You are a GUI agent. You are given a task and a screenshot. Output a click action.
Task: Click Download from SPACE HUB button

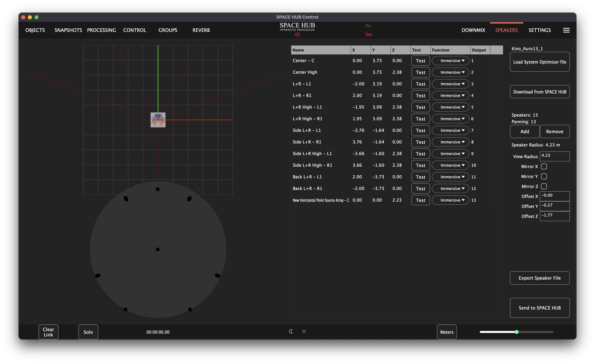pyautogui.click(x=540, y=92)
